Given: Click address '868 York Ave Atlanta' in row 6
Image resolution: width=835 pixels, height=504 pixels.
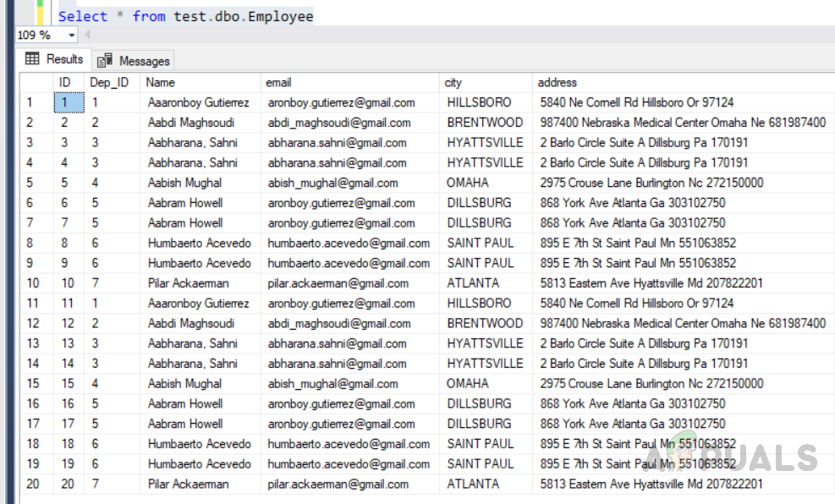Looking at the screenshot, I should (x=593, y=203).
